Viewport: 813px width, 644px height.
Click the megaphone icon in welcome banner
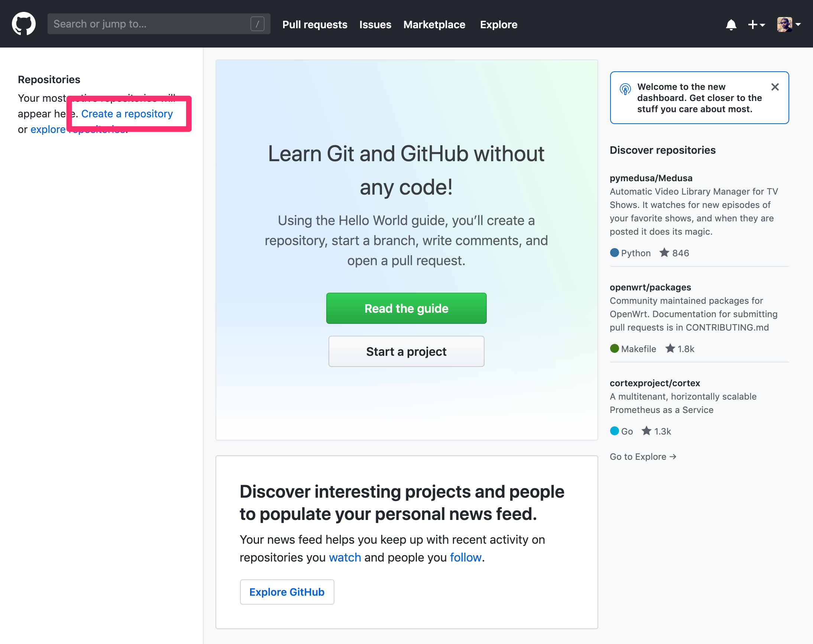[x=625, y=89]
